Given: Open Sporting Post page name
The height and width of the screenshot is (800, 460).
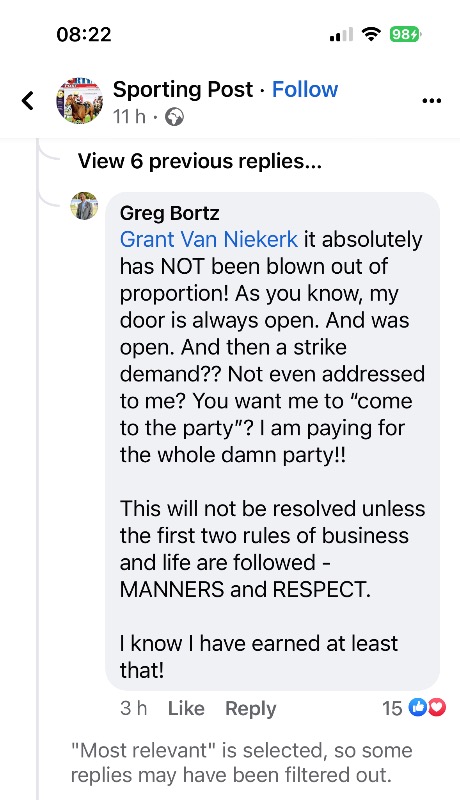Looking at the screenshot, I should (183, 89).
